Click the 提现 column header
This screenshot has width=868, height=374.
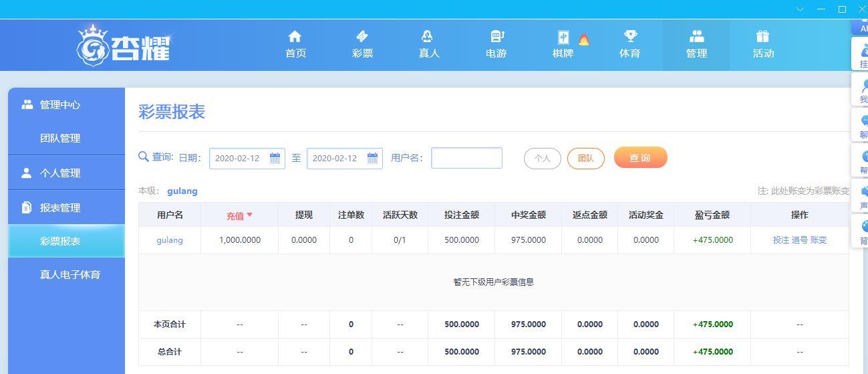coord(304,215)
